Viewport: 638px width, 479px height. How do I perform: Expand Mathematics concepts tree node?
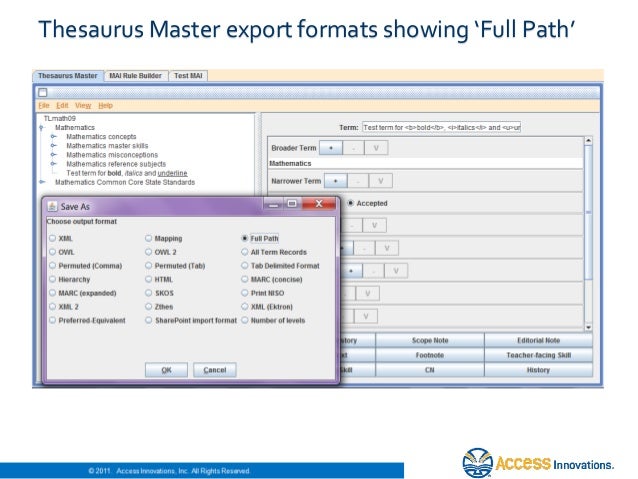(x=53, y=136)
